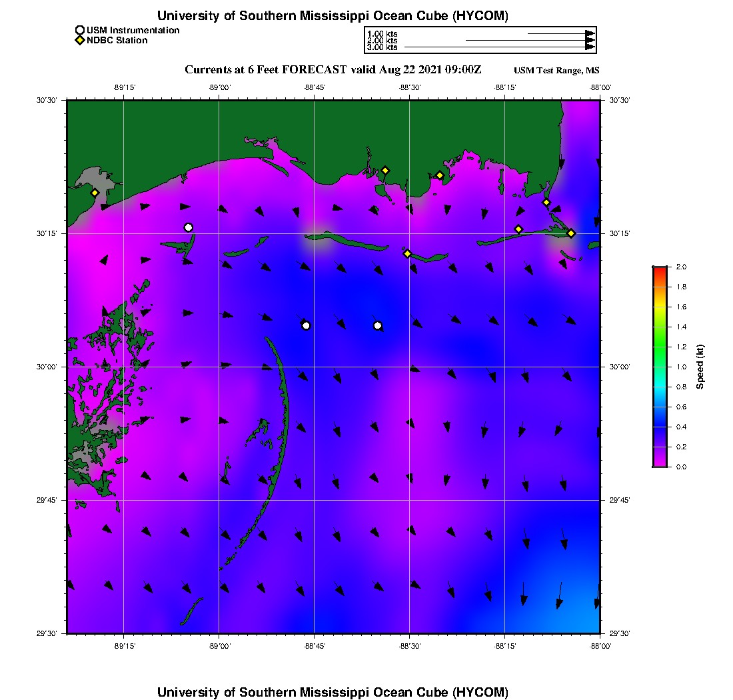This screenshot has height=700, width=733.
Task: Click the USM Instrumentation legend circle icon
Action: pyautogui.click(x=80, y=31)
